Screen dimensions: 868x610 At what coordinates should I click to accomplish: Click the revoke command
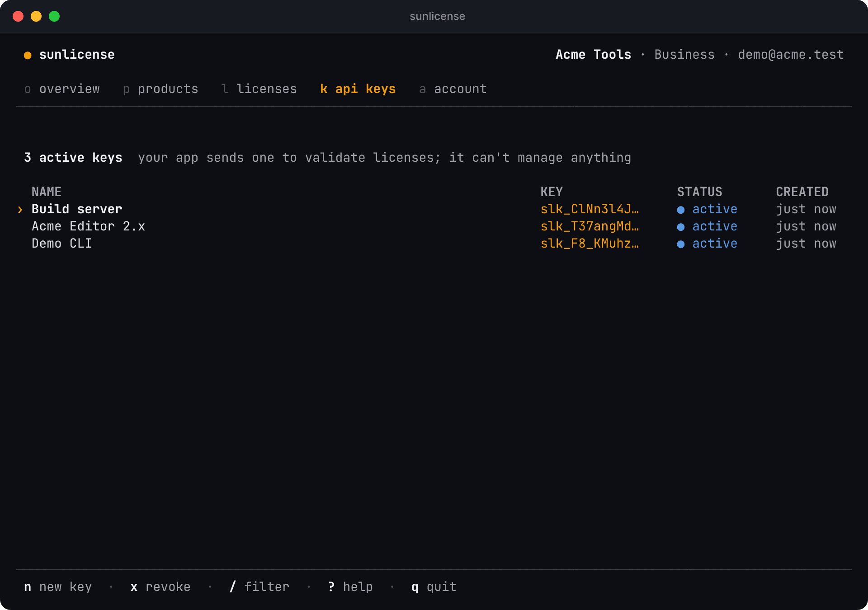tap(160, 587)
